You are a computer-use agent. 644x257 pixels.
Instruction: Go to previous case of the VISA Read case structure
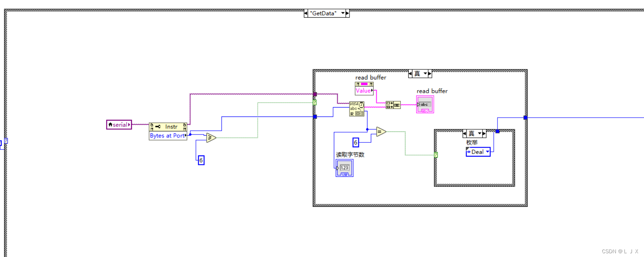(410, 73)
